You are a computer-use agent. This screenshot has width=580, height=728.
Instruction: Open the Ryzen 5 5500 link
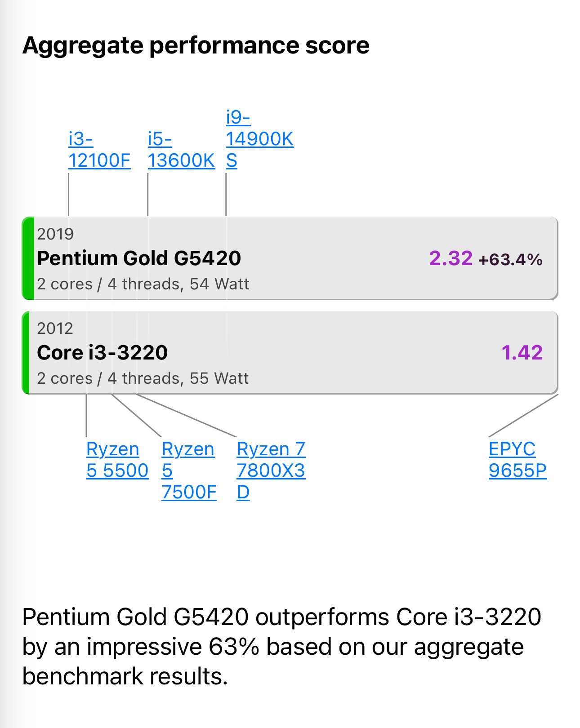tap(117, 459)
